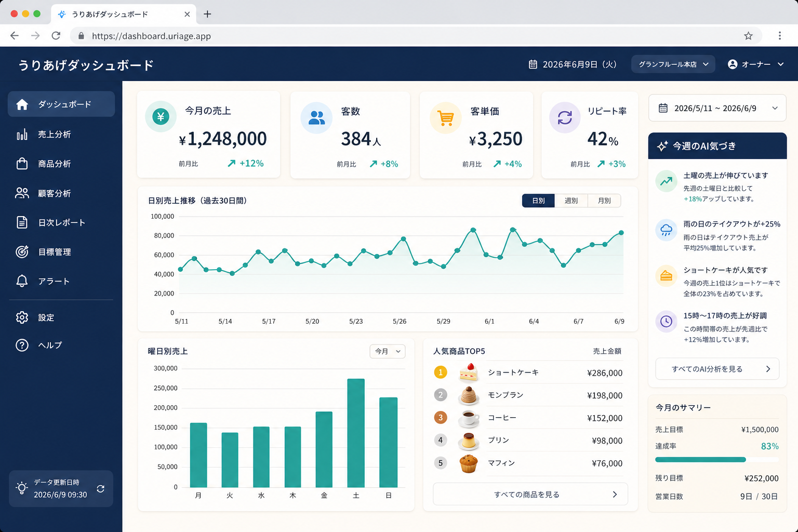This screenshot has width=798, height=532.
Task: Open the グランフルール本店 store dropdown
Action: 673,64
